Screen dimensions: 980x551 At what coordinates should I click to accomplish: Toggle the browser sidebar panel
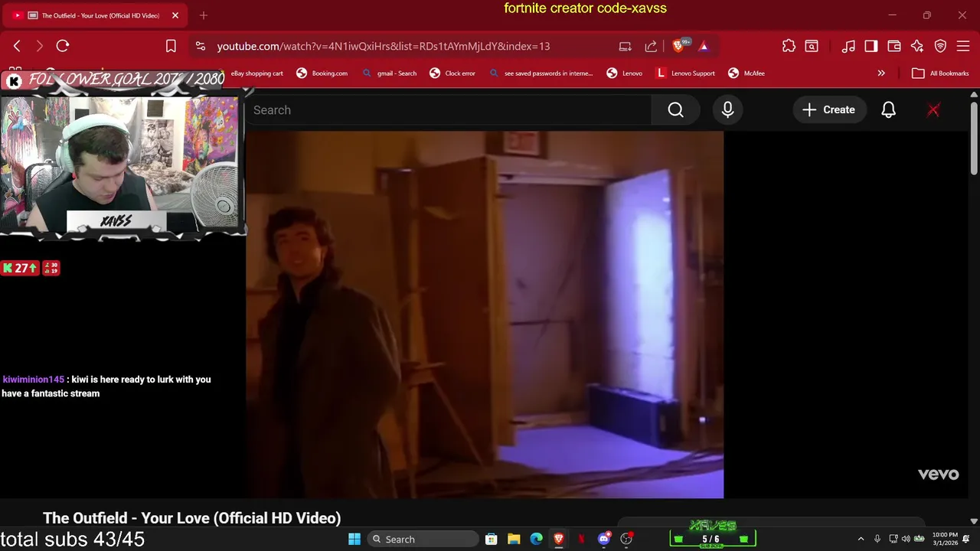871,46
